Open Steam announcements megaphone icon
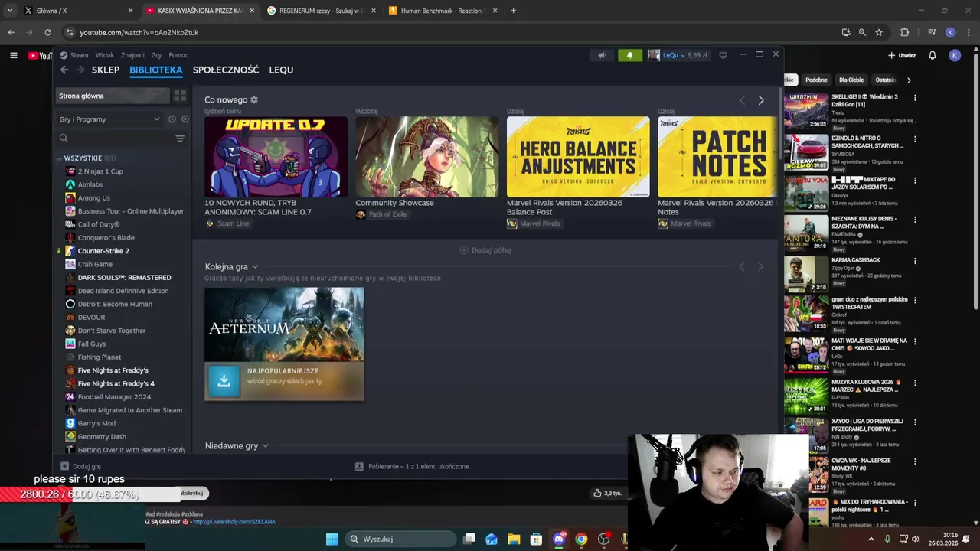 click(x=602, y=55)
